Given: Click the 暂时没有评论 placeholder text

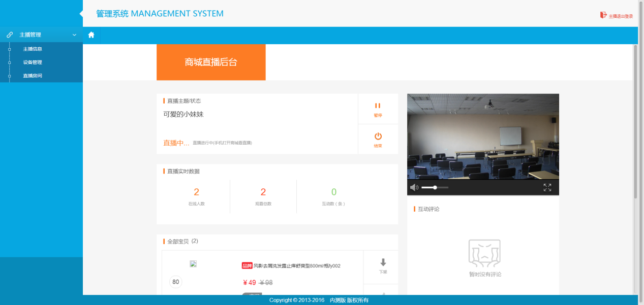Looking at the screenshot, I should click(485, 275).
